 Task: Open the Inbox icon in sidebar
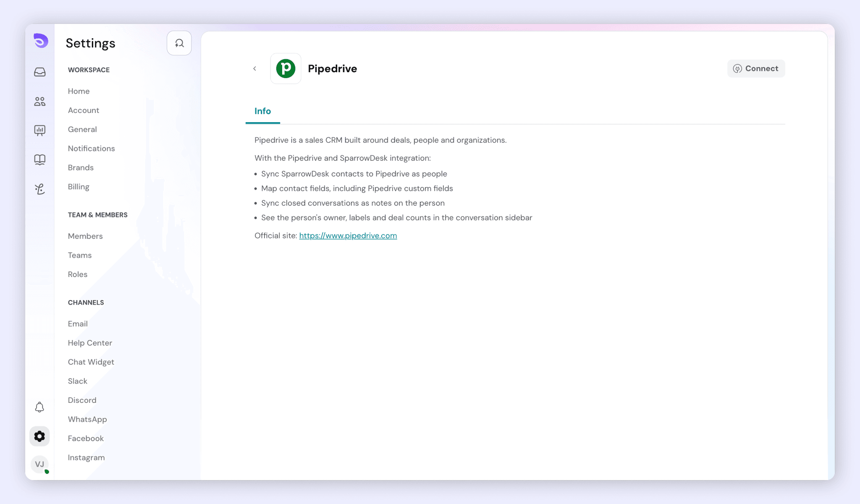pos(40,72)
